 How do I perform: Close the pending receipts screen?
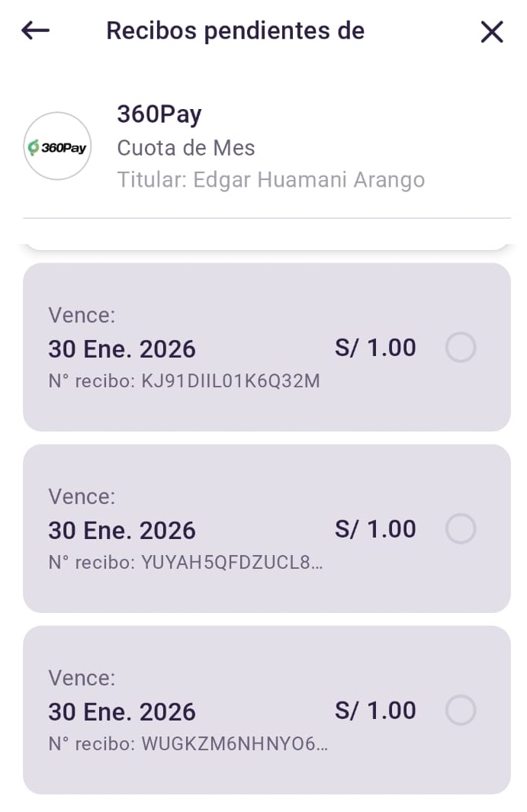pos(492,31)
